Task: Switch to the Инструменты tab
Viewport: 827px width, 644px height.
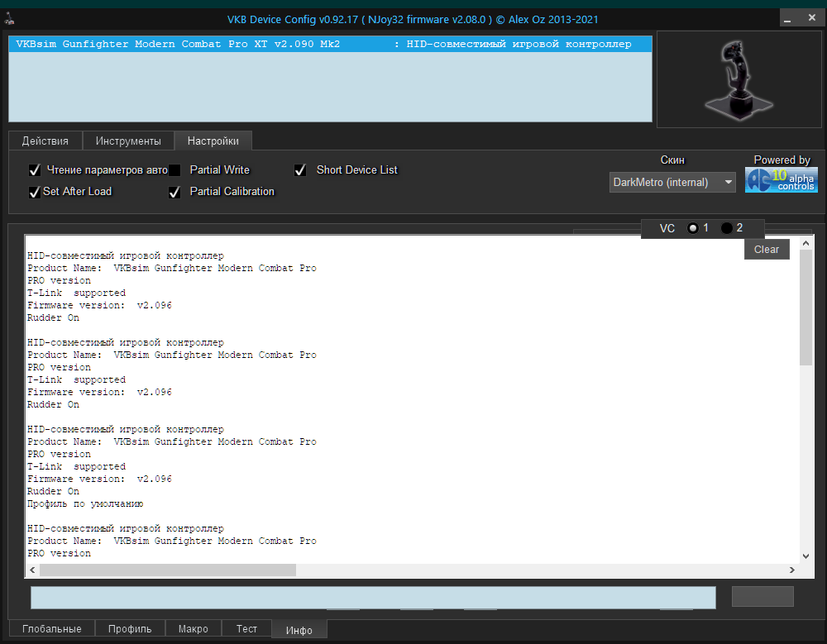Action: click(128, 141)
